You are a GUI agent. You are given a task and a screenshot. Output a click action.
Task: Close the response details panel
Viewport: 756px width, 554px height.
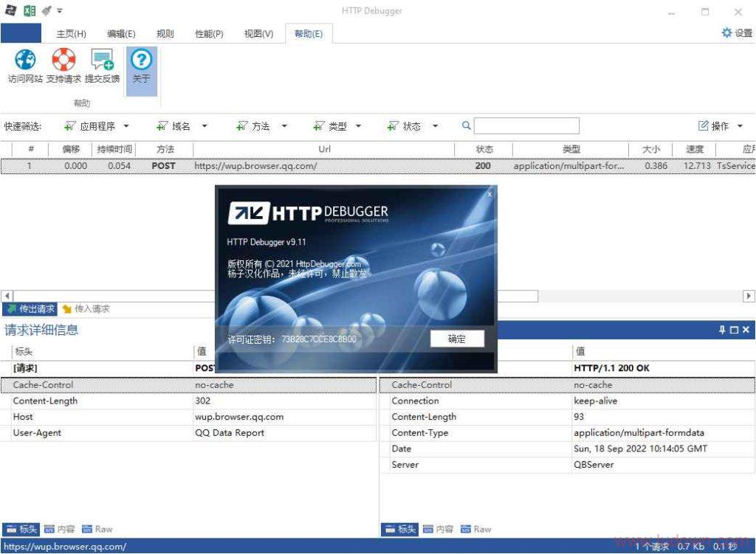tap(746, 330)
